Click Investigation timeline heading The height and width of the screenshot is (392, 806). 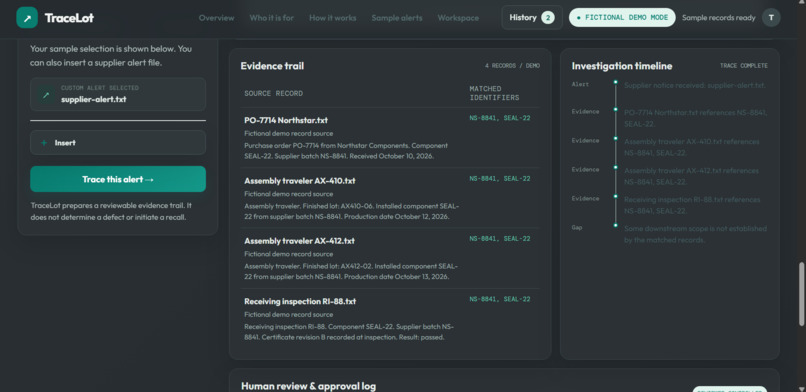pyautogui.click(x=621, y=66)
